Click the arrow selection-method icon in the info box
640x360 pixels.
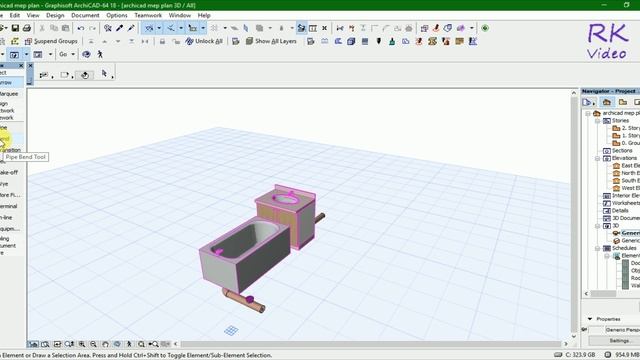[104, 73]
